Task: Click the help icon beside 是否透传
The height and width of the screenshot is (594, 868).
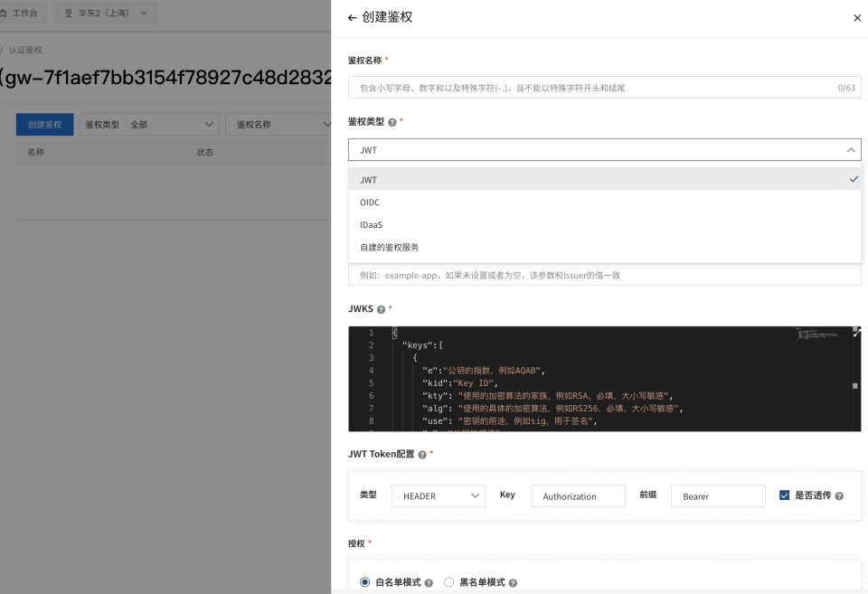Action: [839, 496]
